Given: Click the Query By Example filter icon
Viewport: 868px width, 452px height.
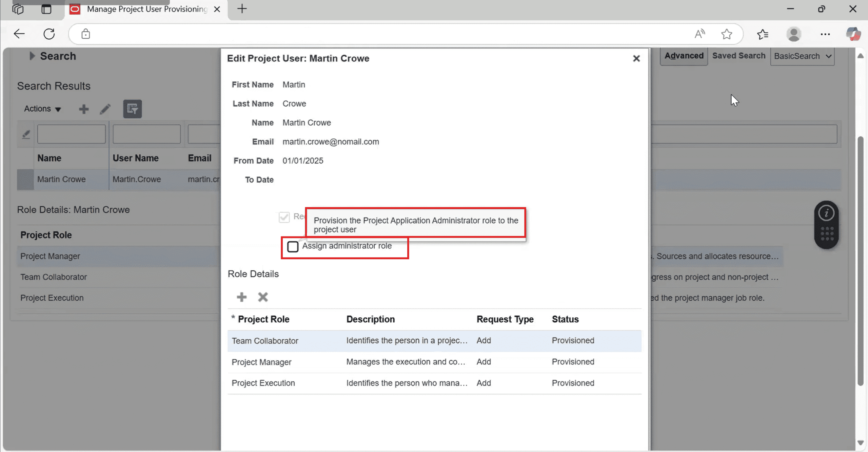Looking at the screenshot, I should [132, 109].
